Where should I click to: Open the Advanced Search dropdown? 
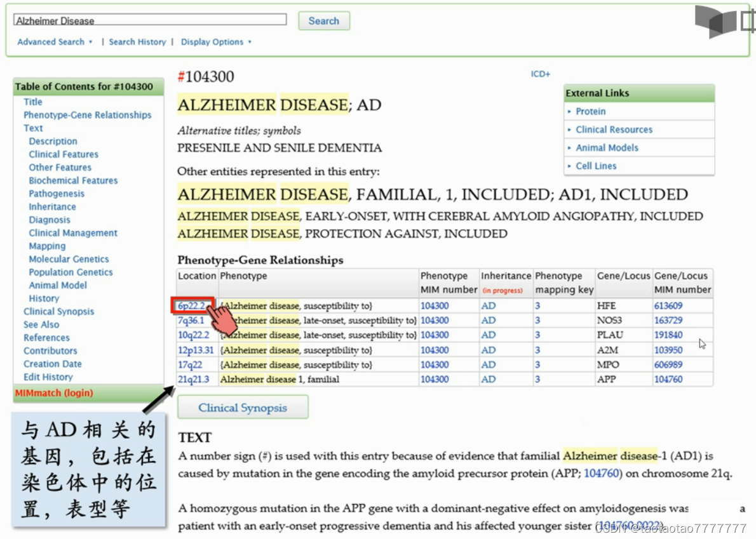coord(55,42)
